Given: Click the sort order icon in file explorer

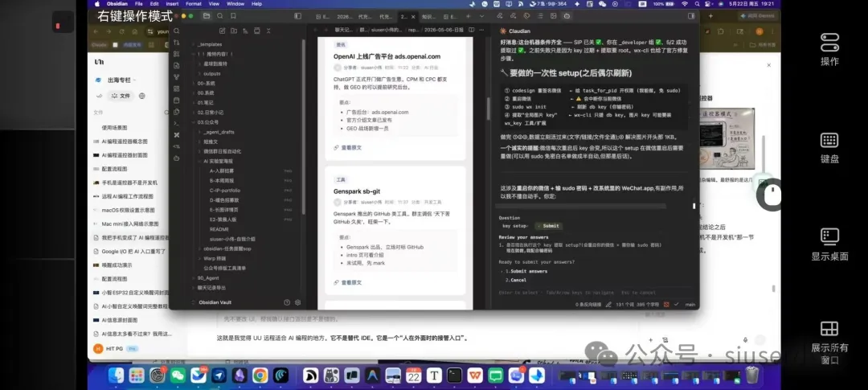Looking at the screenshot, I should click(x=244, y=31).
